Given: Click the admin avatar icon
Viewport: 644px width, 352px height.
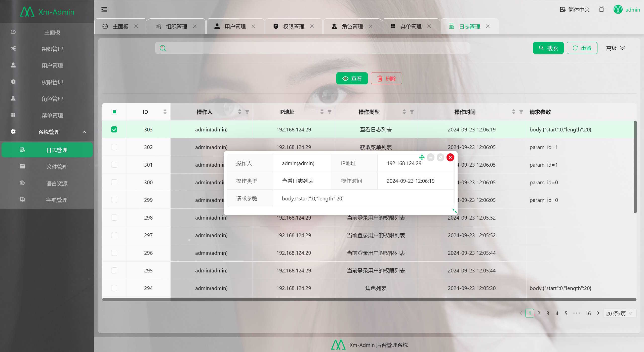Looking at the screenshot, I should click(618, 10).
